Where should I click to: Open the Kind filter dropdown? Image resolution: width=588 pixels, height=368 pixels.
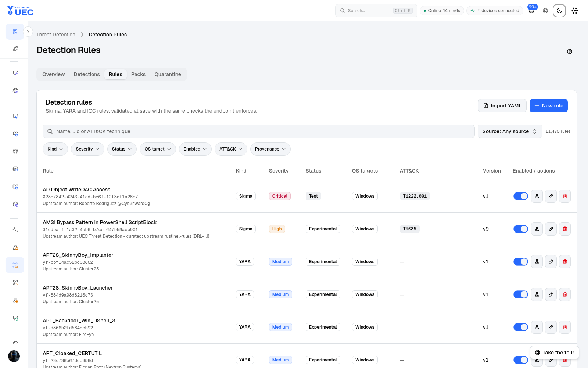click(55, 149)
